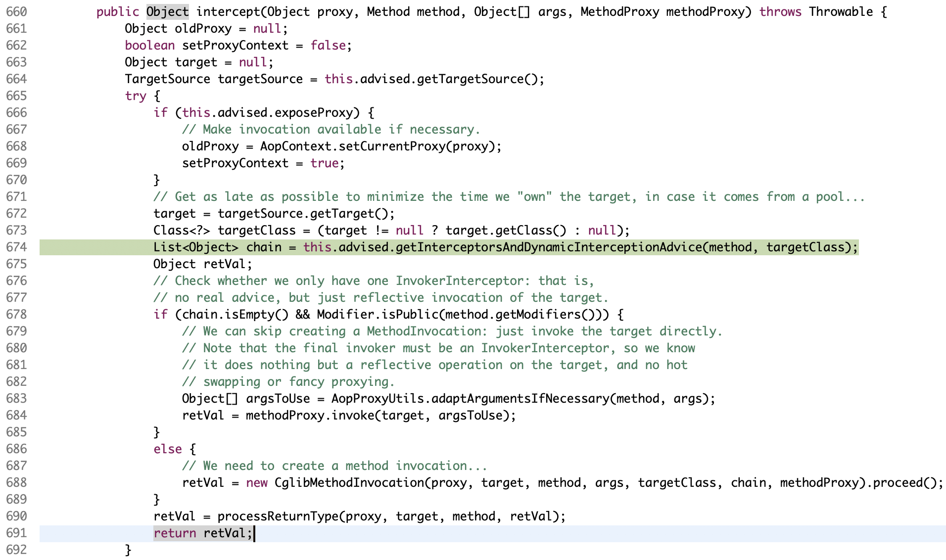Click the 'intercept' method name
Image resolution: width=946 pixels, height=560 pixels.
pyautogui.click(x=228, y=12)
